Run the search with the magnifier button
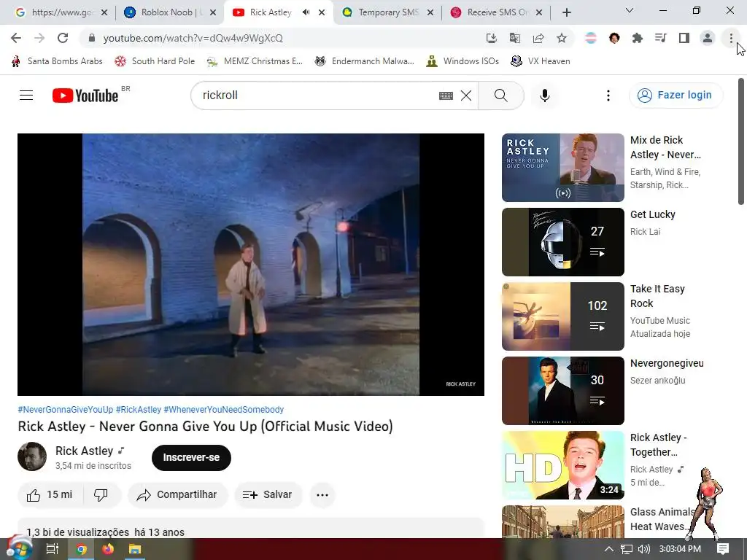The width and height of the screenshot is (747, 560). (501, 96)
